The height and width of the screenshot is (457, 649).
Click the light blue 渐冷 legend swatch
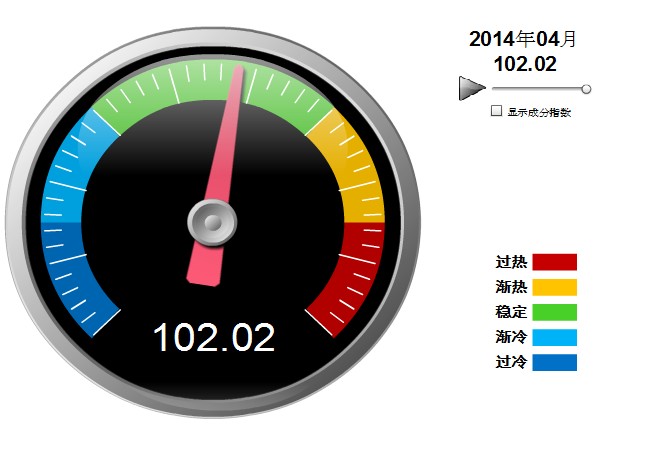(x=554, y=337)
